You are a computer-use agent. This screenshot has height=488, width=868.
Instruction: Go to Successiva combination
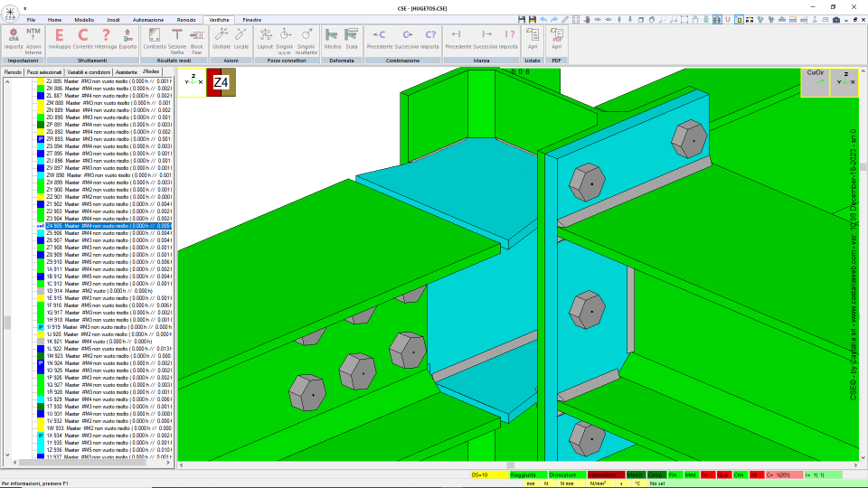(x=407, y=39)
